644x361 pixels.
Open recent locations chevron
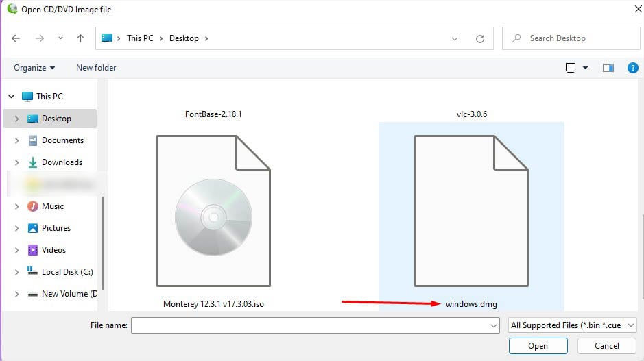pos(60,38)
